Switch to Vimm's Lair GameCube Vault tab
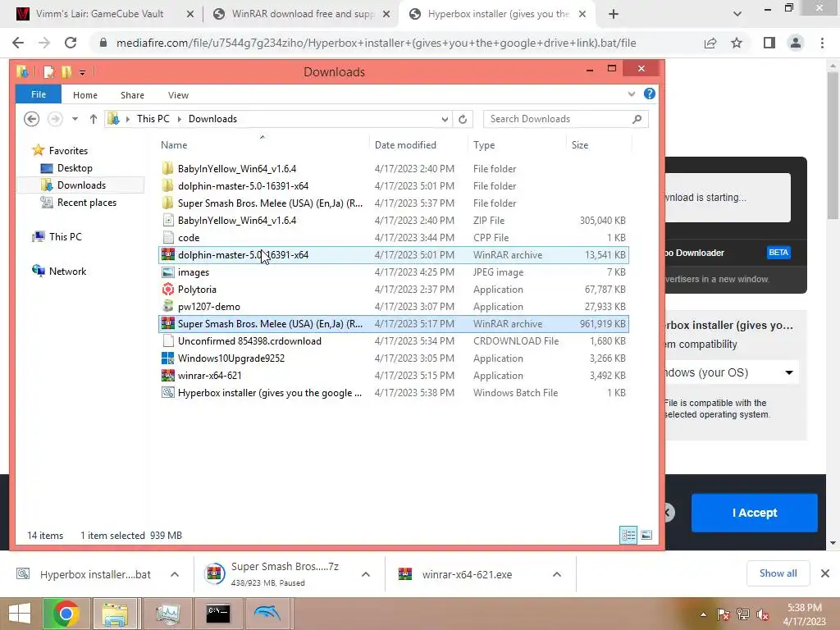The height and width of the screenshot is (630, 840). [99, 14]
